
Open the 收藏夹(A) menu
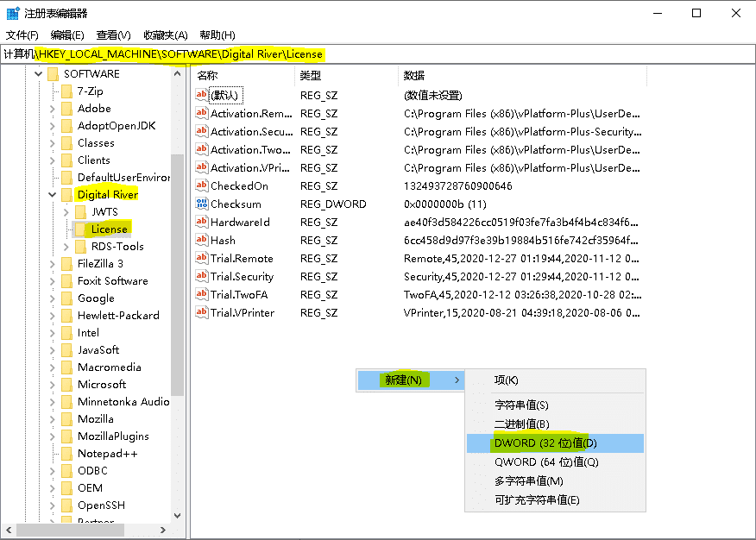(x=166, y=35)
